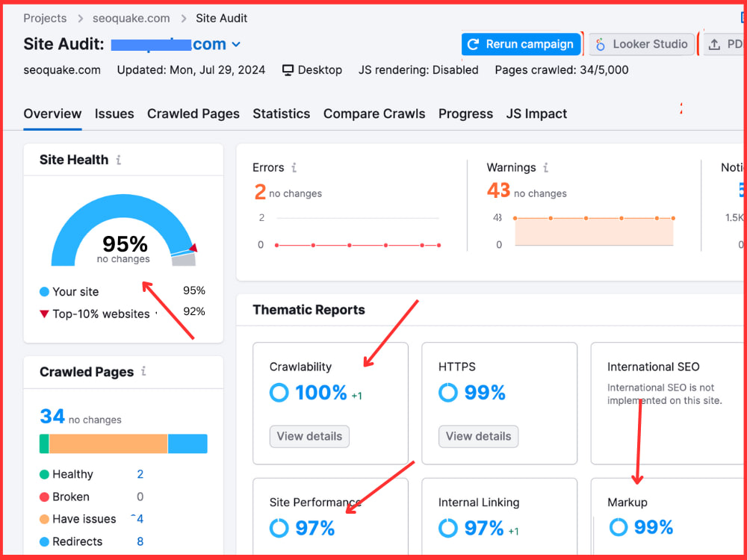This screenshot has height=560, width=747.
Task: Click the orange Have issues bar segment
Action: pyautogui.click(x=108, y=444)
